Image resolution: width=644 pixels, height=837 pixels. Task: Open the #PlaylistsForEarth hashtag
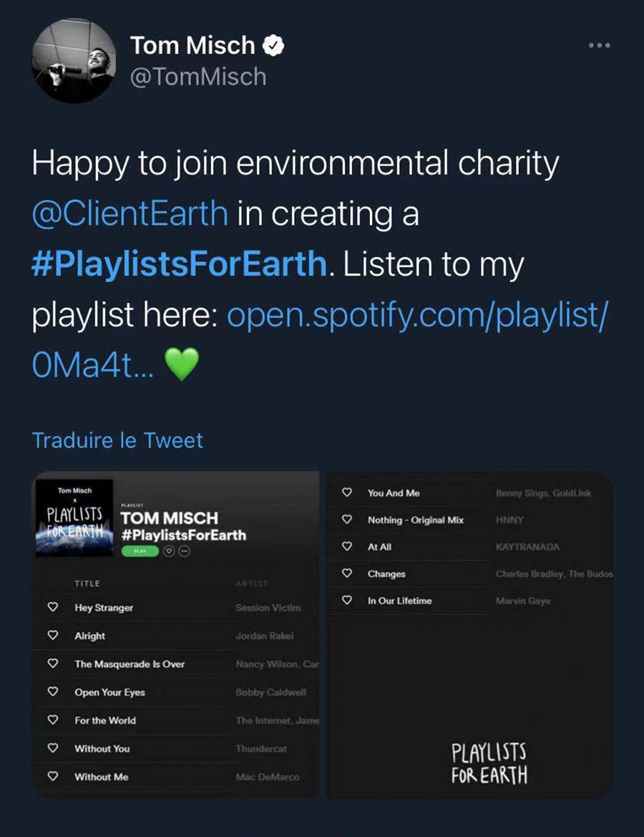179,264
